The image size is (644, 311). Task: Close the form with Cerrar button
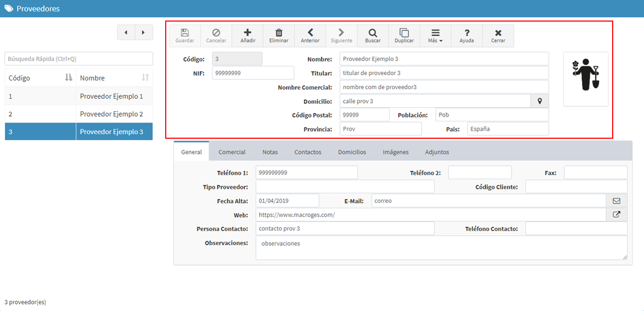(x=498, y=36)
